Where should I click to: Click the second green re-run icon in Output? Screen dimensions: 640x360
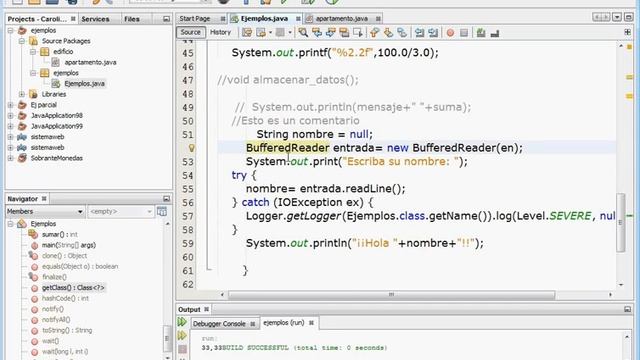(x=182, y=336)
